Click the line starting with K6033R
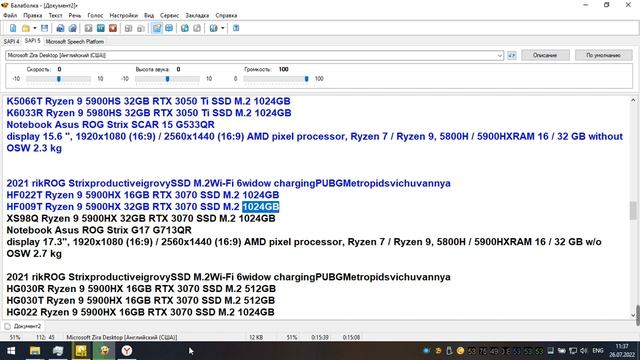 [x=149, y=113]
